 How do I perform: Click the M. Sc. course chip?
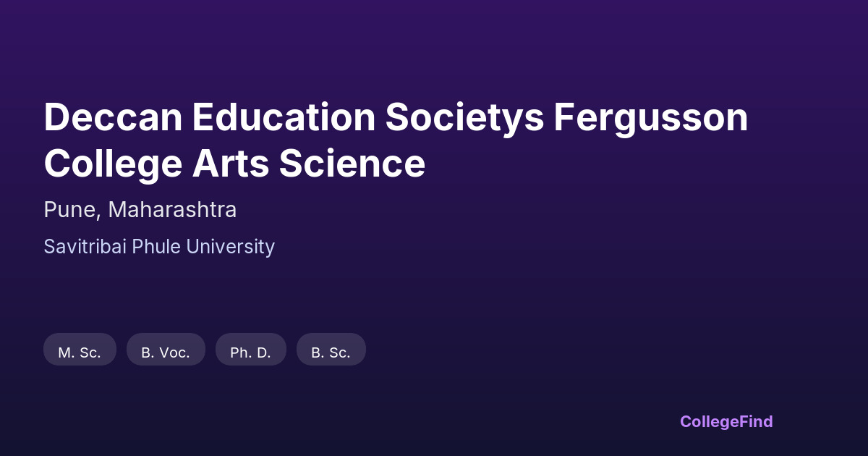click(80, 352)
